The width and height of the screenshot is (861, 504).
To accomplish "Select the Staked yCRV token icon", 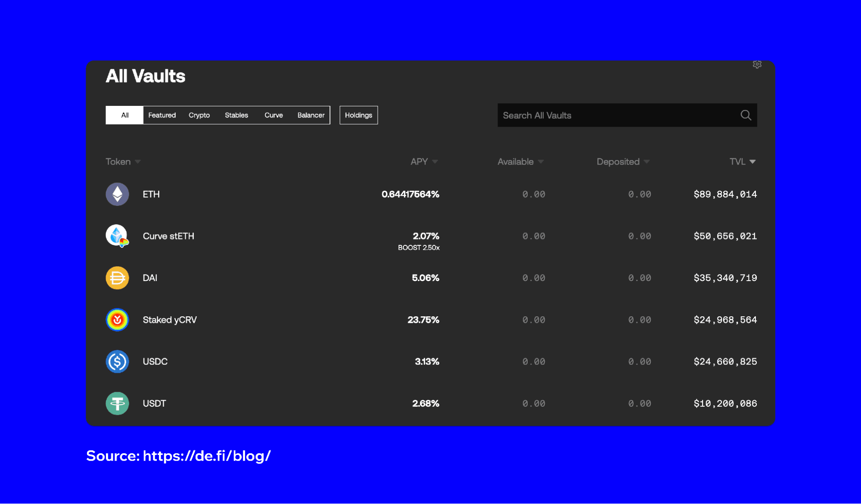I will (x=117, y=320).
